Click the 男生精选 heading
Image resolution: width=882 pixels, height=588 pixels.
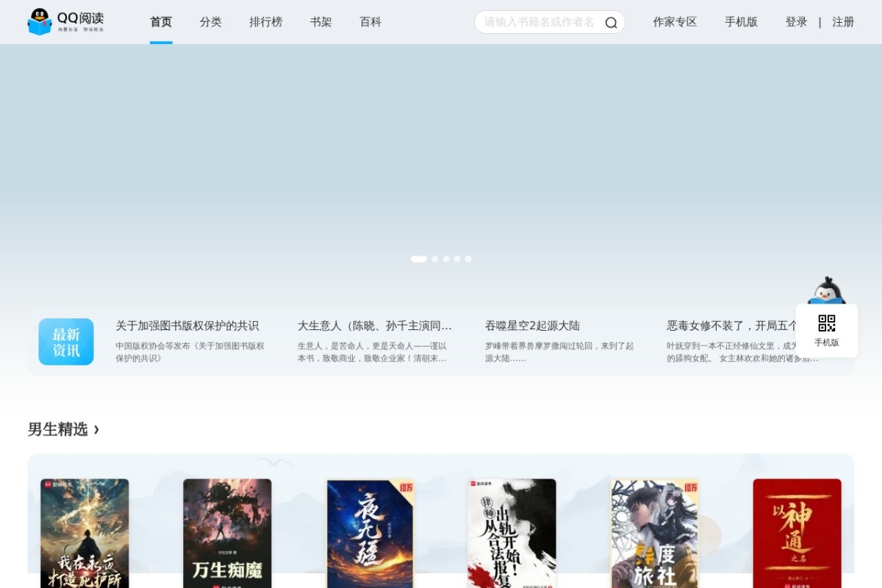(57, 429)
